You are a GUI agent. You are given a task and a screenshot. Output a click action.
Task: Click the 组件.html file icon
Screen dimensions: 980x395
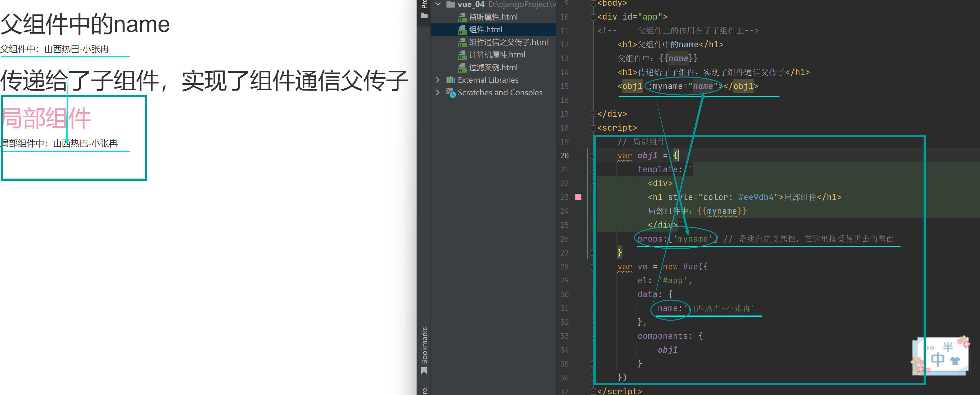coord(462,30)
